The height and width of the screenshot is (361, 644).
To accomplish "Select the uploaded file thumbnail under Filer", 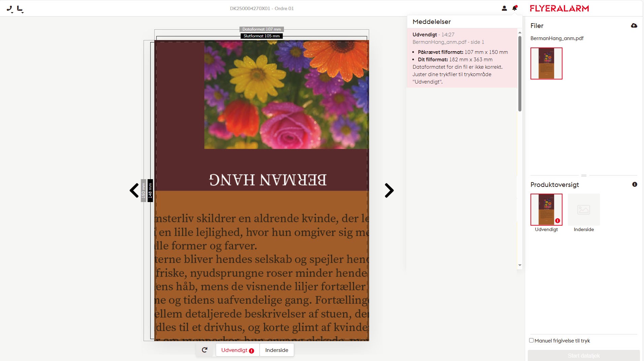I will (x=546, y=63).
